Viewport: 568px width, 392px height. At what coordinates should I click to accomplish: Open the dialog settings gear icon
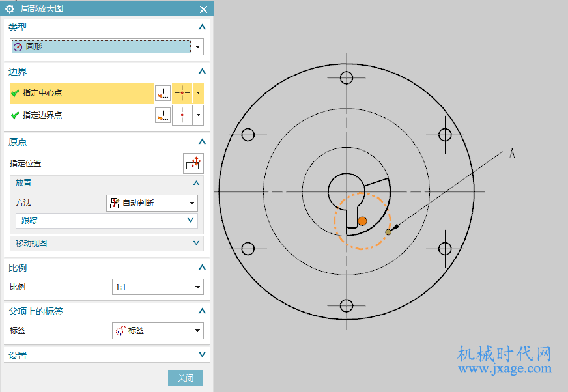coord(10,8)
